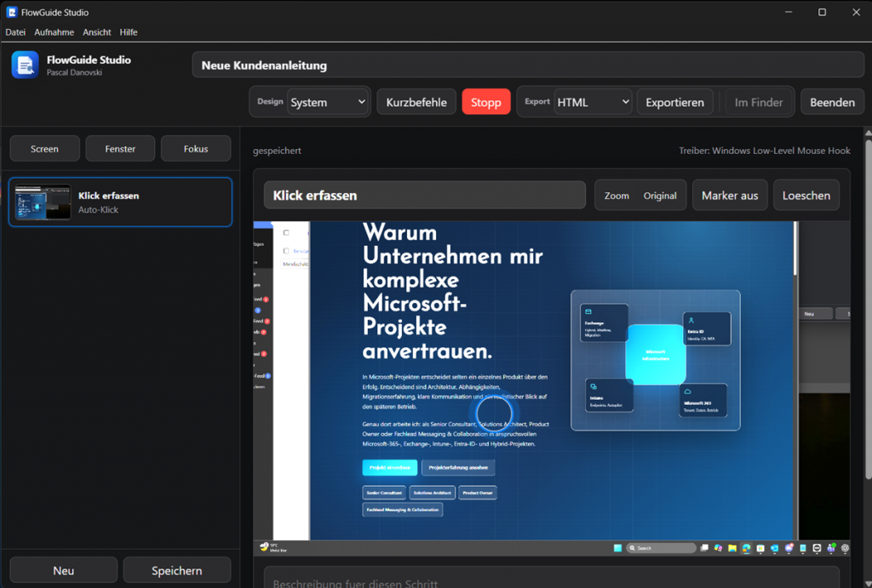
Task: Click the Edge browser icon in captured taskbar
Action: coord(746,548)
